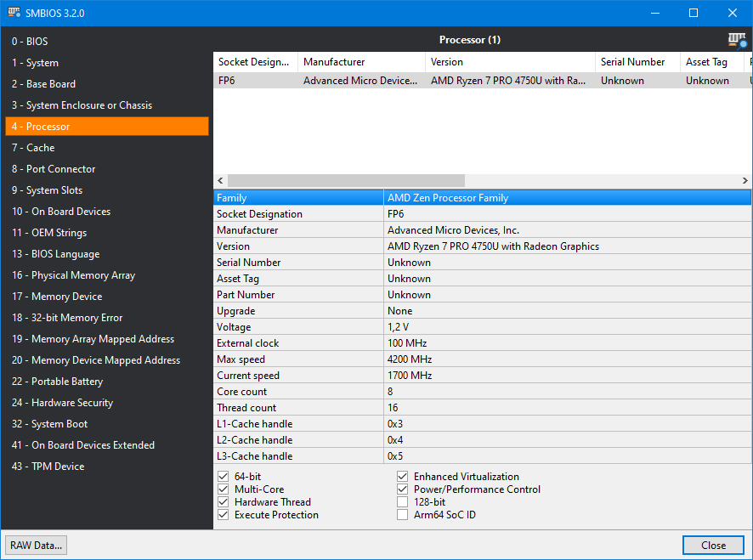The width and height of the screenshot is (753, 560).
Task: Select the Upgrade row
Action: click(x=482, y=311)
